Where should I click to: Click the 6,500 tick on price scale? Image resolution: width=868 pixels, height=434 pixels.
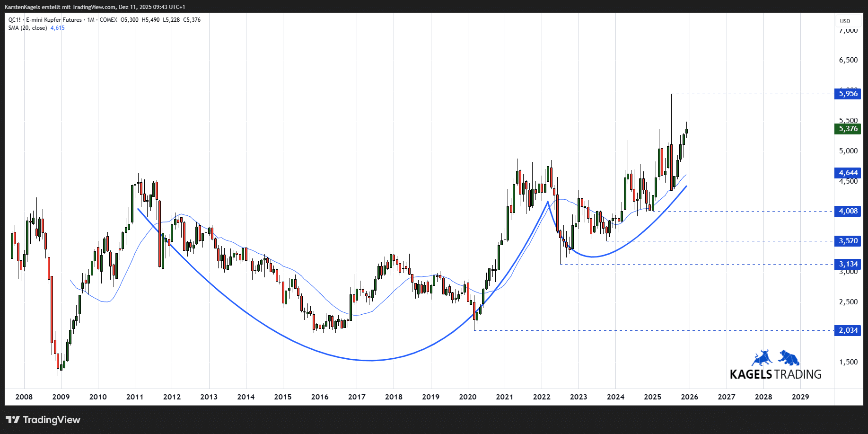pos(848,60)
